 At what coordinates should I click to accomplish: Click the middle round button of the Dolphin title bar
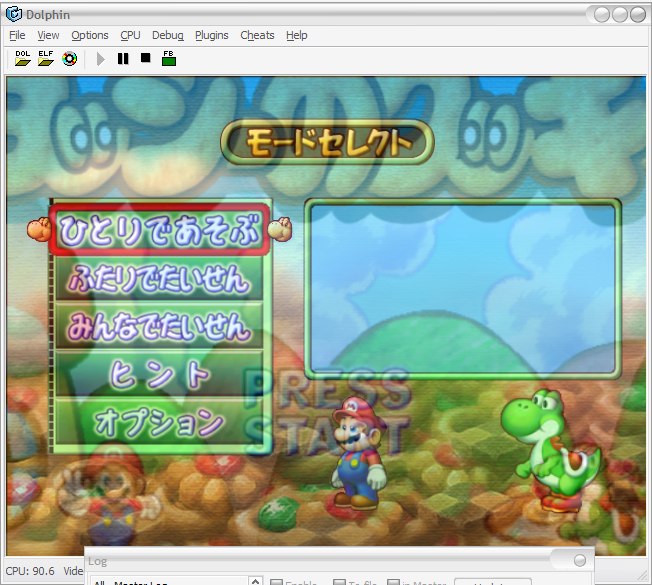point(620,15)
